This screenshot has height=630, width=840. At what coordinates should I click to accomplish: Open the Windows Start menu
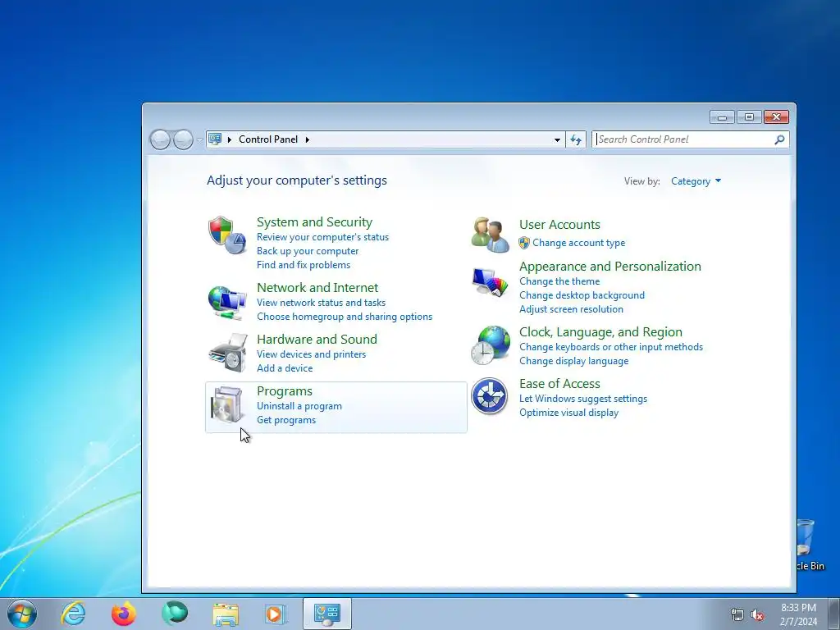(x=22, y=614)
